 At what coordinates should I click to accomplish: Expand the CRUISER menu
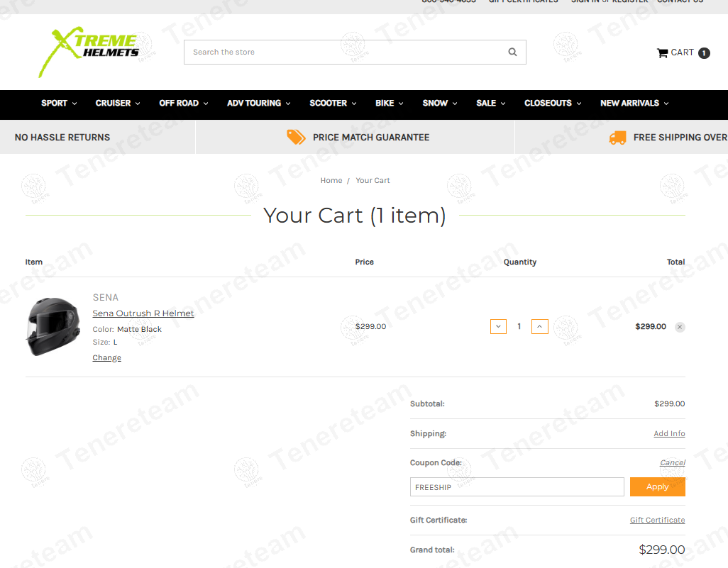[118, 103]
